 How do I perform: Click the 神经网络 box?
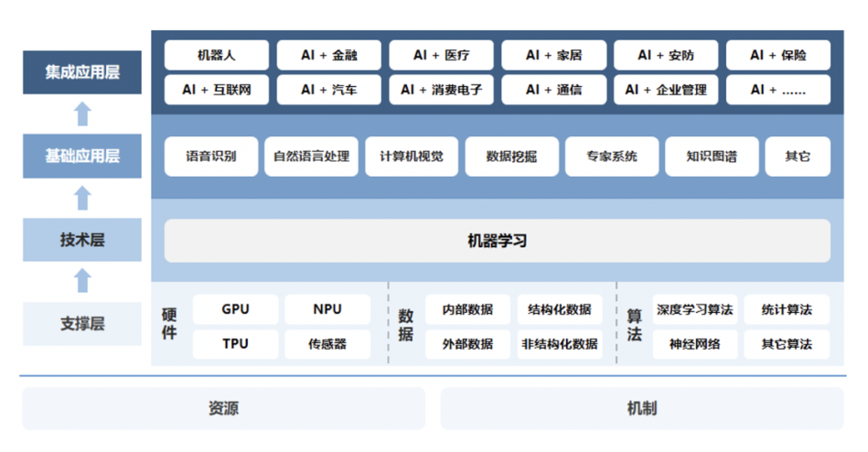694,344
